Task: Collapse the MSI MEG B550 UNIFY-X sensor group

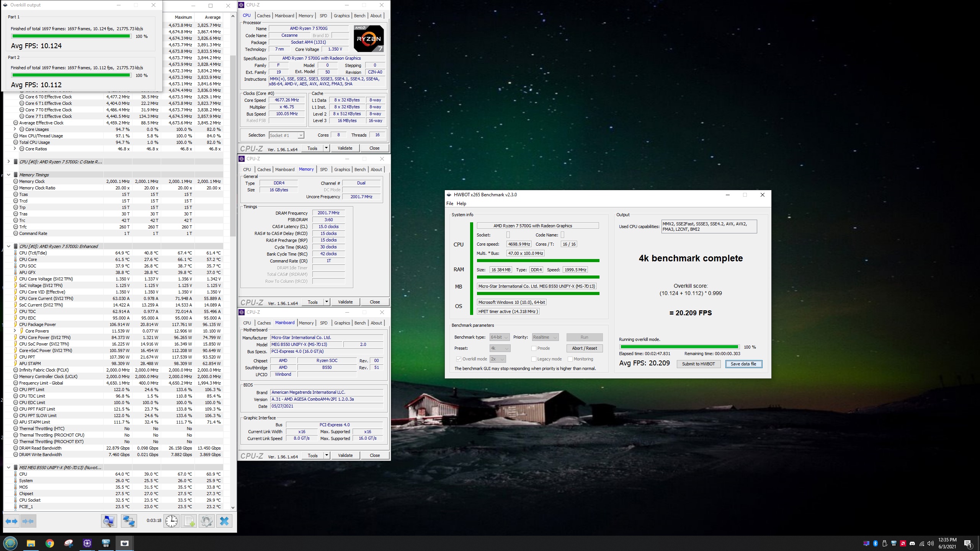Action: coord(8,468)
